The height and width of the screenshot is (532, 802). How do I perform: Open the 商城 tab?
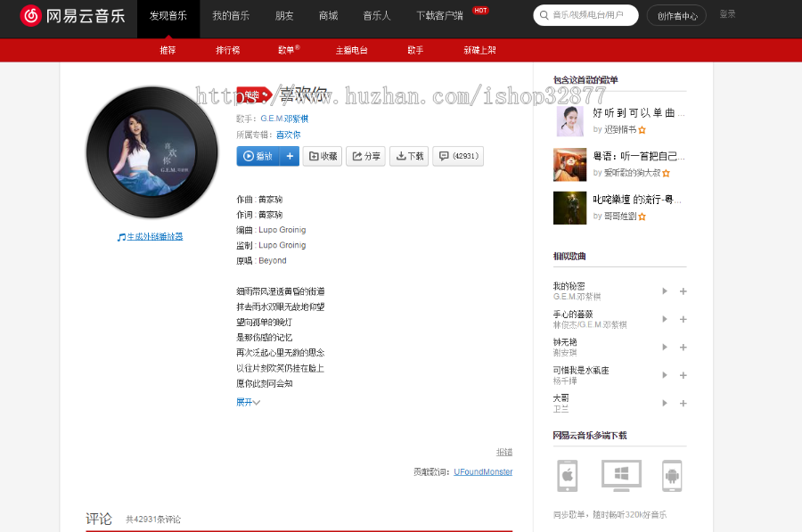pyautogui.click(x=328, y=16)
